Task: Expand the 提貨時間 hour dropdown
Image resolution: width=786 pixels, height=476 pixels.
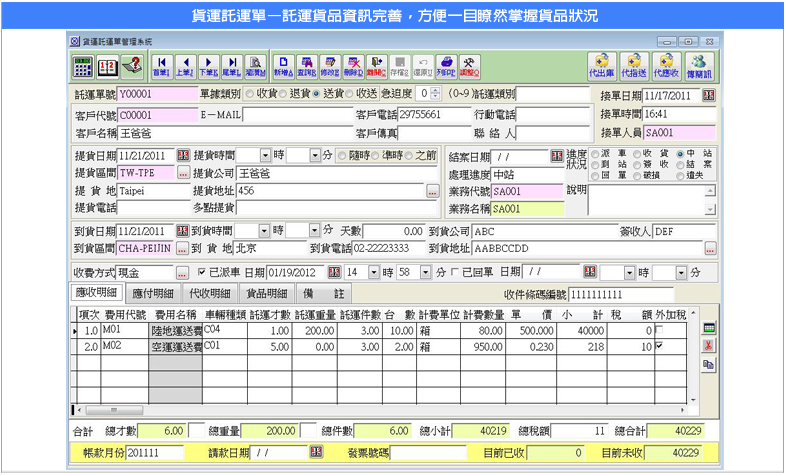Action: click(x=265, y=155)
